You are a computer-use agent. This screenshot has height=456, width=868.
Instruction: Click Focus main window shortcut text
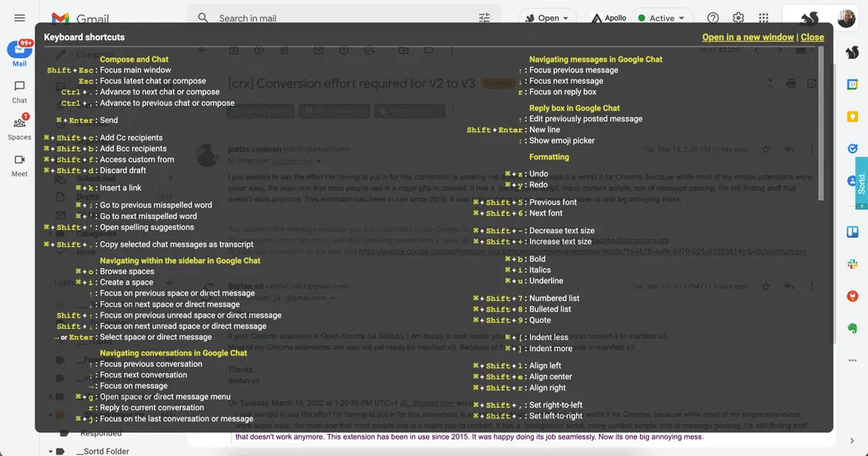(x=135, y=71)
